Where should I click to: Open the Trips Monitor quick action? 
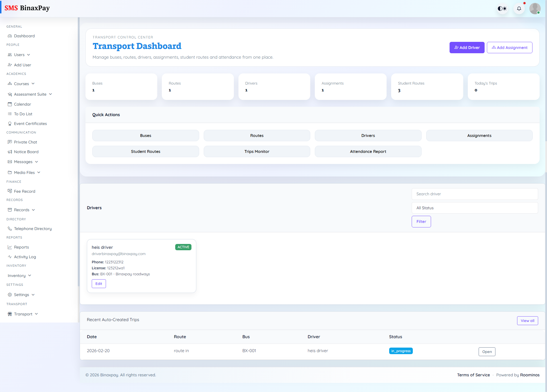[x=256, y=151]
